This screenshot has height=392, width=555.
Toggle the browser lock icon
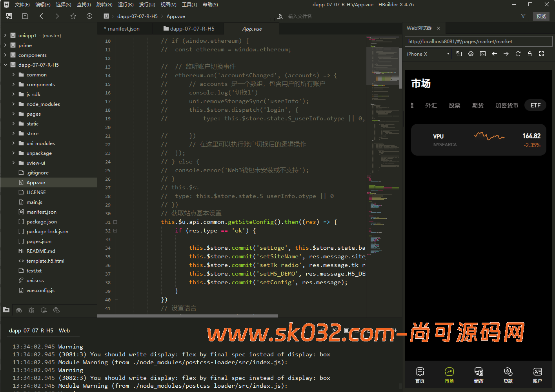(530, 54)
